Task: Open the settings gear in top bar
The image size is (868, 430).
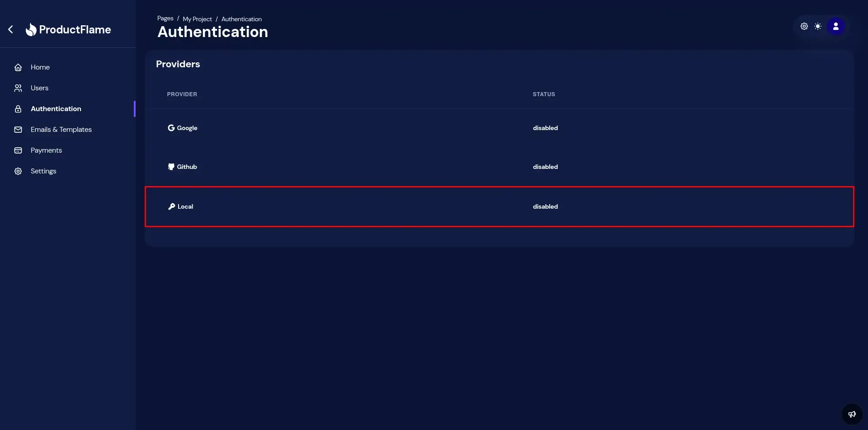Action: tap(804, 27)
